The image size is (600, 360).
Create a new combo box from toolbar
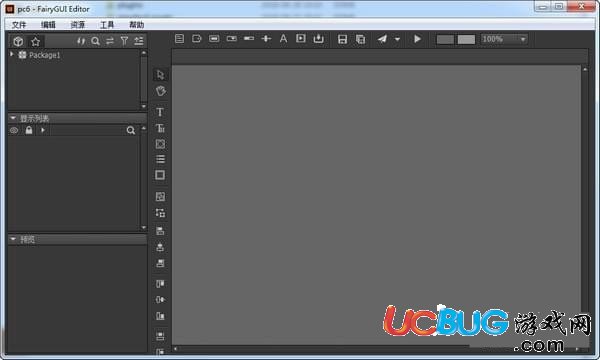[x=232, y=39]
